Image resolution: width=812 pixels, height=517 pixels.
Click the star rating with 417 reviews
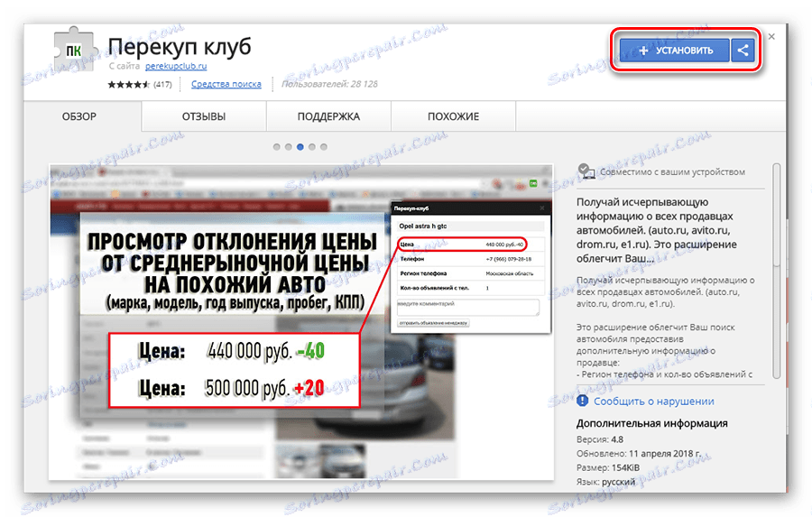(x=139, y=84)
